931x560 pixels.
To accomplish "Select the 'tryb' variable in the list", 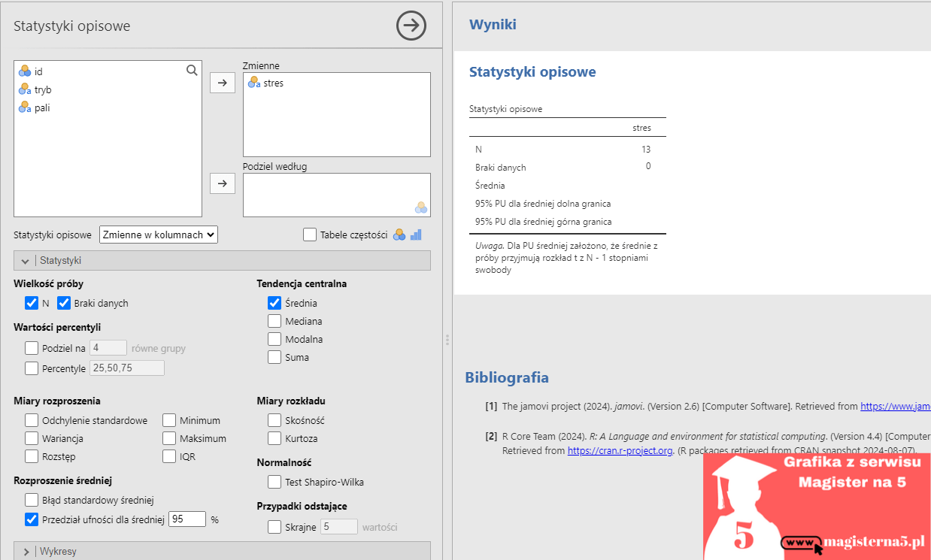I will point(43,89).
